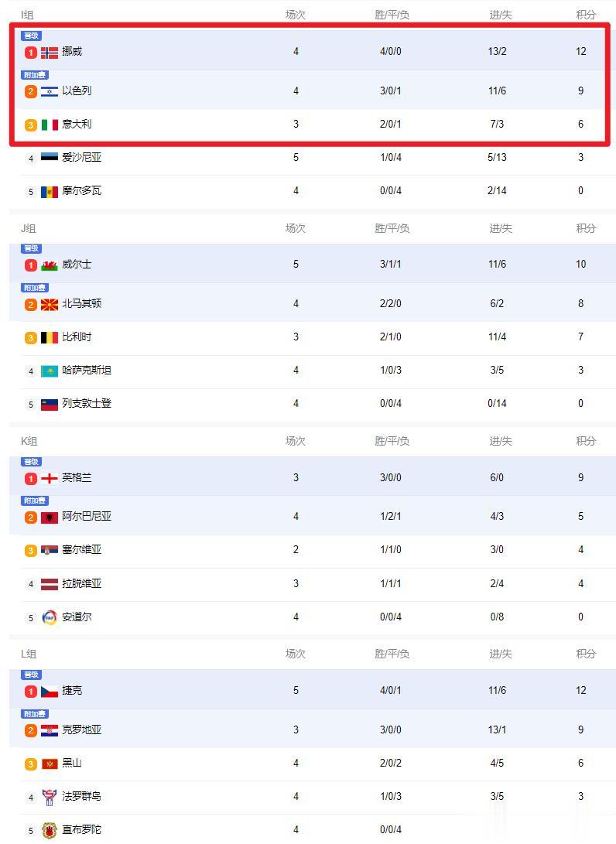Click the 晋级 badge above 挪威
616x844 pixels.
[31, 36]
